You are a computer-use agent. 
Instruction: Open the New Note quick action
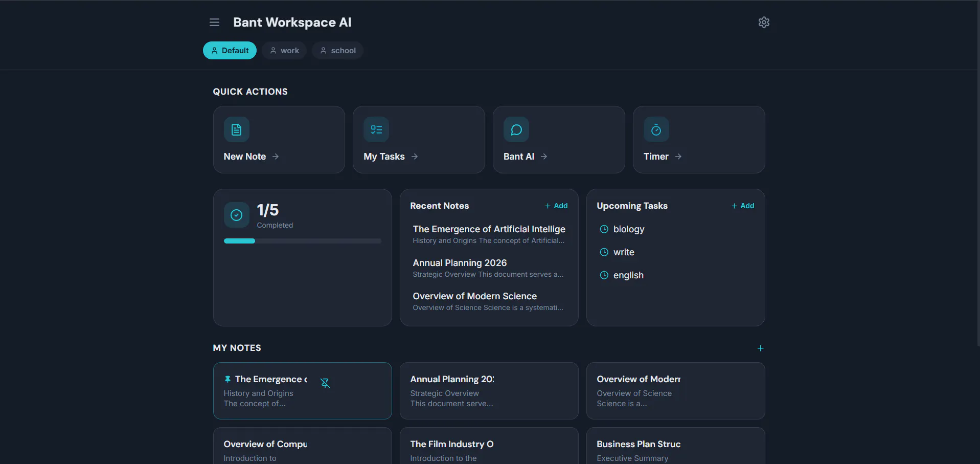[x=279, y=140]
